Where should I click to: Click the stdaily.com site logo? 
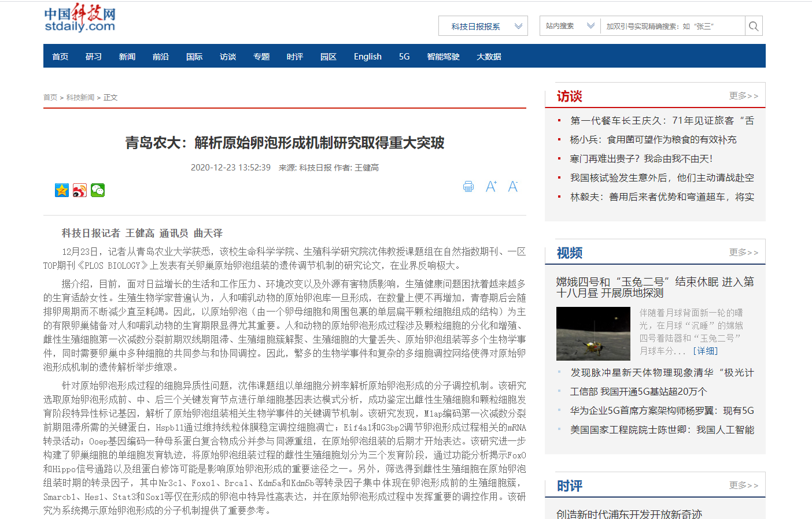(x=80, y=18)
